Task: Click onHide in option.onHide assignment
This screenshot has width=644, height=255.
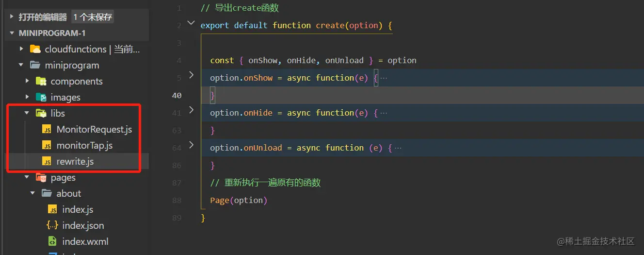Action: (x=258, y=113)
